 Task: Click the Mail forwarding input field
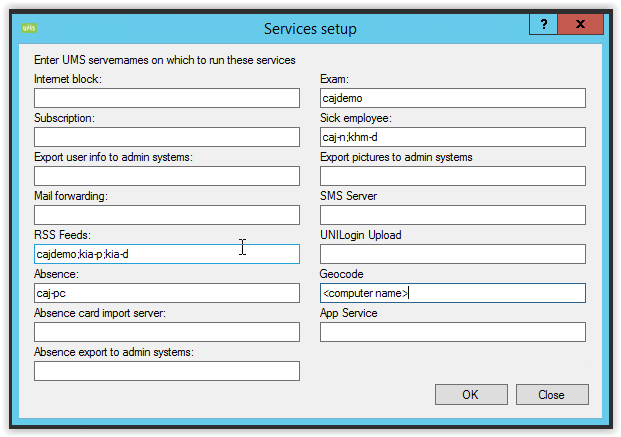(x=167, y=215)
